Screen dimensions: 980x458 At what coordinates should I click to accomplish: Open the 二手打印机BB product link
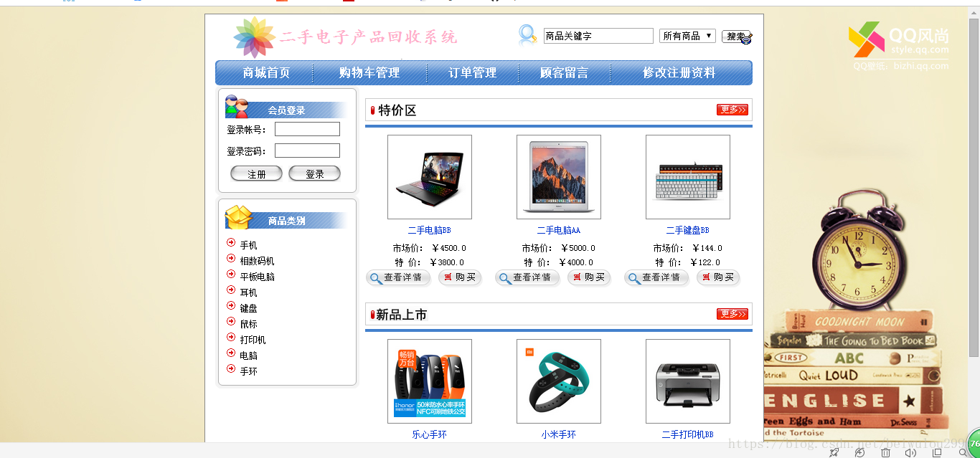(x=688, y=435)
